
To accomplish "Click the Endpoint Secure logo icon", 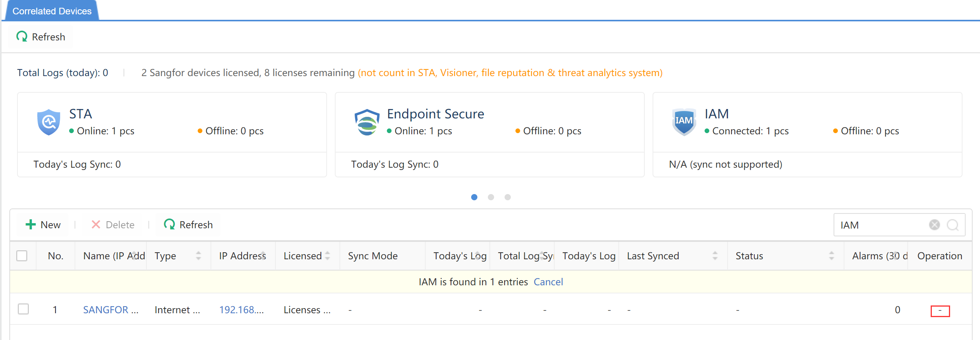I will point(367,122).
